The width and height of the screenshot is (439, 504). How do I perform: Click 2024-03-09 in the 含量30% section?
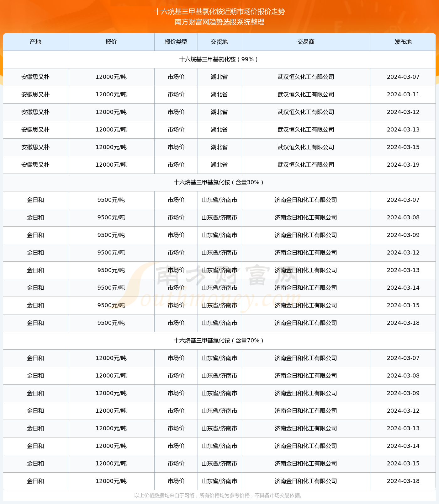(x=403, y=235)
